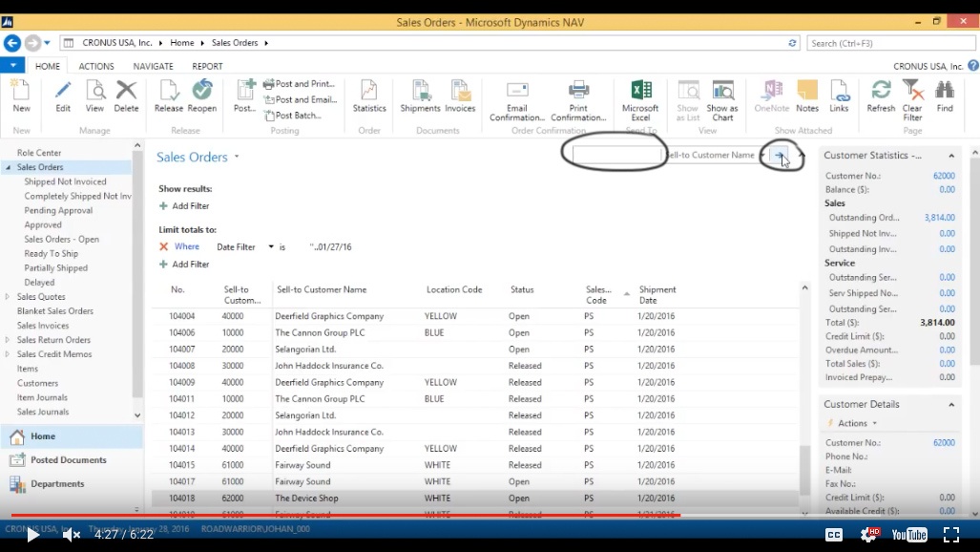Open the blue application menu dropdown
Screen dimensions: 980x552
(12, 65)
